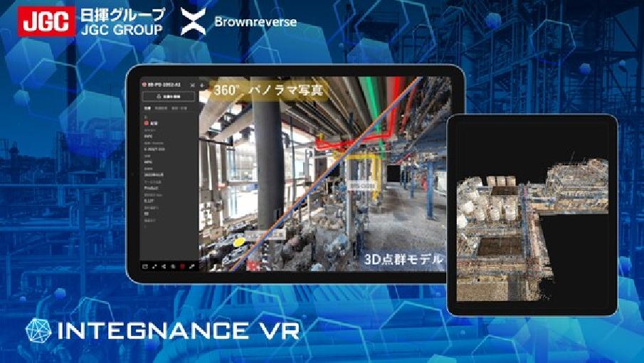Click the 'Brownreverse' wordmark
The height and width of the screenshot is (363, 644).
pyautogui.click(x=255, y=22)
